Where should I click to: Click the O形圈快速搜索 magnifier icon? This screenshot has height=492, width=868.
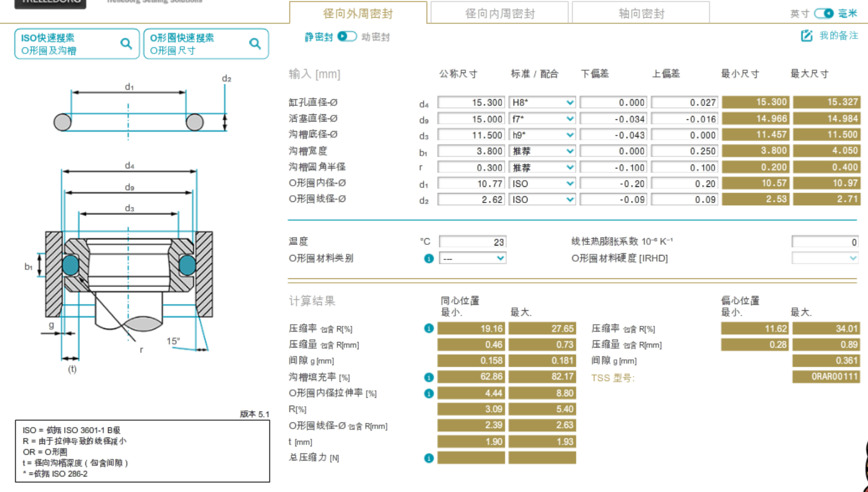pyautogui.click(x=255, y=44)
